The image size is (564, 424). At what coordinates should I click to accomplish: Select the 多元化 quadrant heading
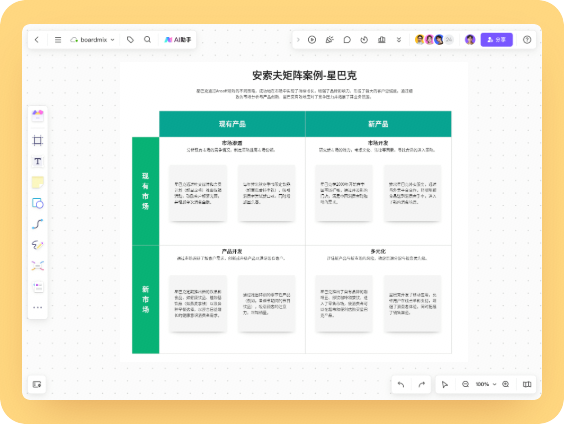(x=378, y=251)
